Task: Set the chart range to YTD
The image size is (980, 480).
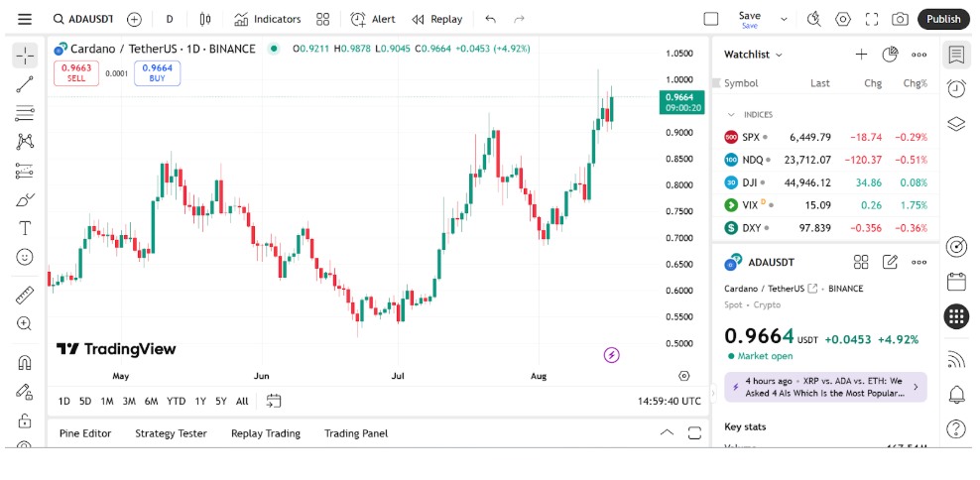Action: [x=177, y=402]
